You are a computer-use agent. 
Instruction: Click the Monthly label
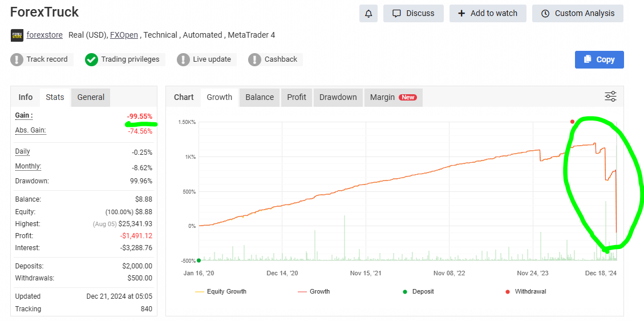[29, 166]
